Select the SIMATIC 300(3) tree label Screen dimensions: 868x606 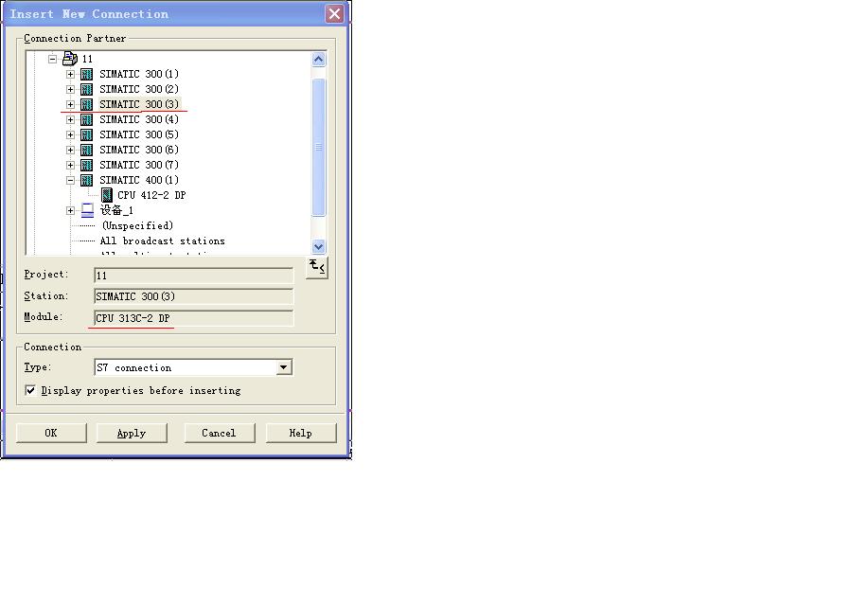[x=139, y=104]
